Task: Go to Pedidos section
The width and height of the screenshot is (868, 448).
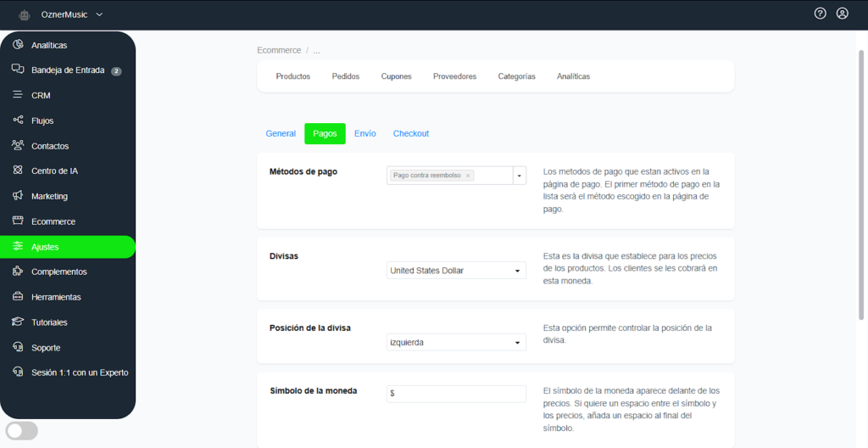Action: tap(345, 76)
